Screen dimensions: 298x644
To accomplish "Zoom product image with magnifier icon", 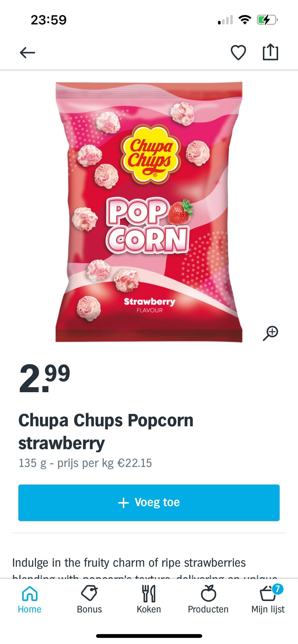I will coord(270,333).
